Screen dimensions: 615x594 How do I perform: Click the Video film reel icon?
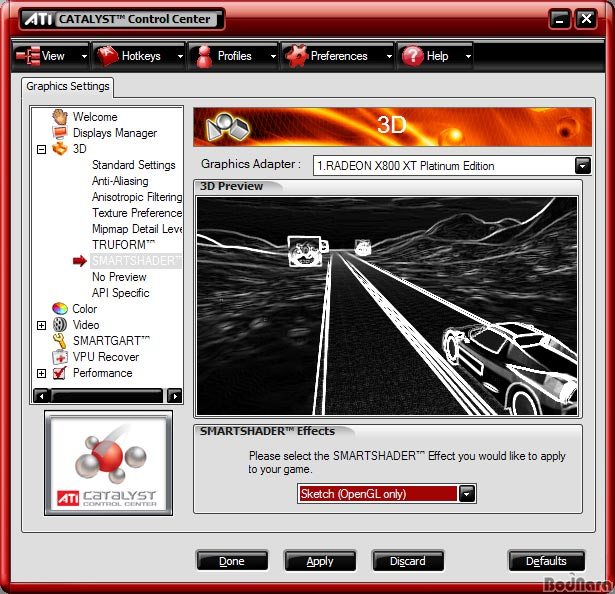60,325
